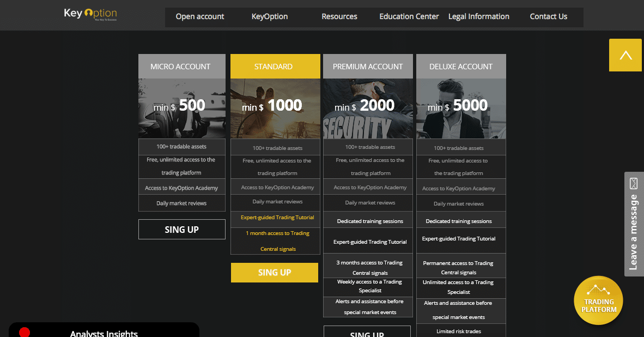Click Premium's alerts and assistance row

click(368, 306)
